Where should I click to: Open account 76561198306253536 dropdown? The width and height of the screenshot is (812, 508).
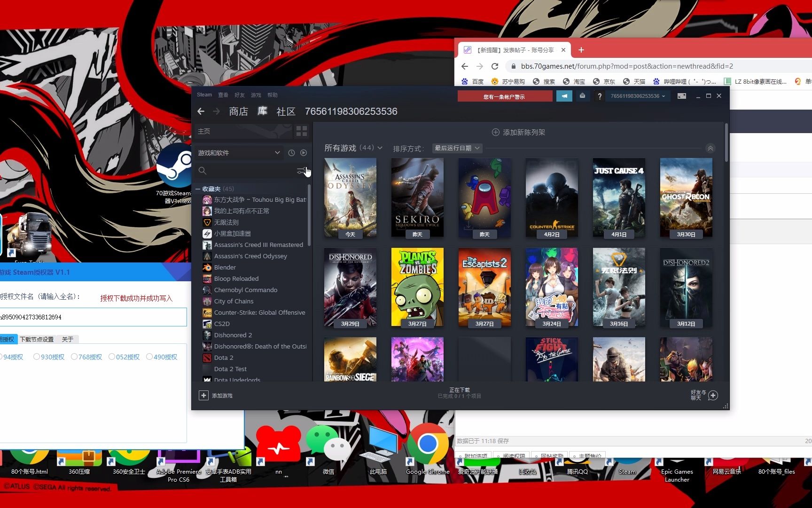(x=638, y=96)
